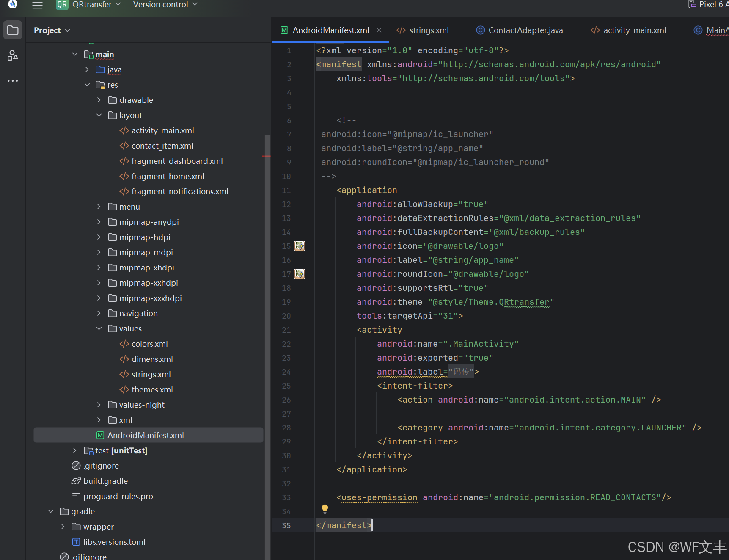Open the Version control dropdown
The width and height of the screenshot is (729, 560).
(165, 5)
